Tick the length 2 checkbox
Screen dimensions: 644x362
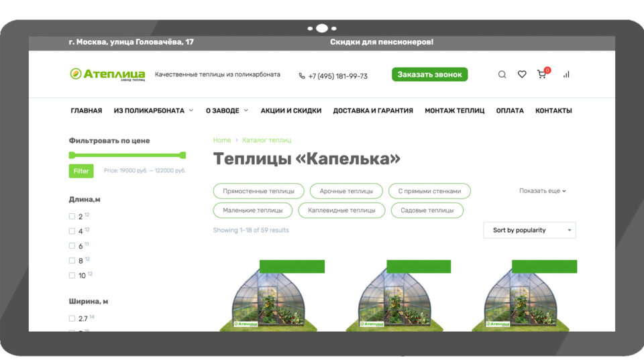(x=72, y=217)
